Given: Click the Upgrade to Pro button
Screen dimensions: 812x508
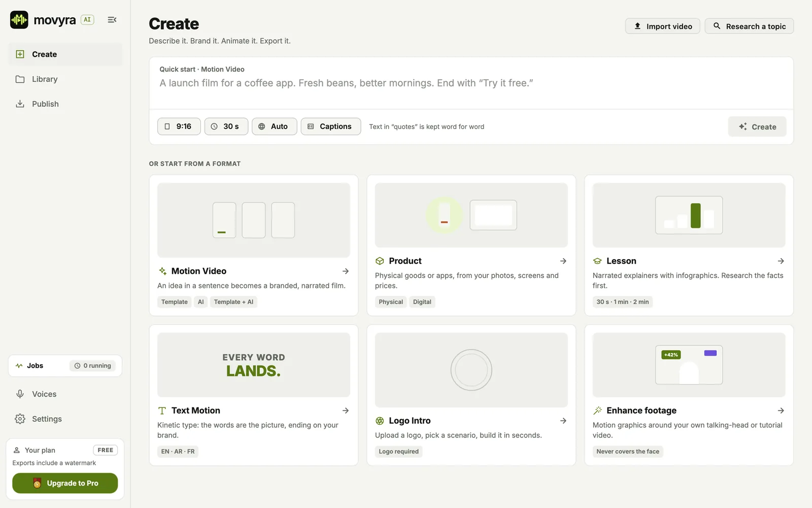Looking at the screenshot, I should pyautogui.click(x=65, y=483).
